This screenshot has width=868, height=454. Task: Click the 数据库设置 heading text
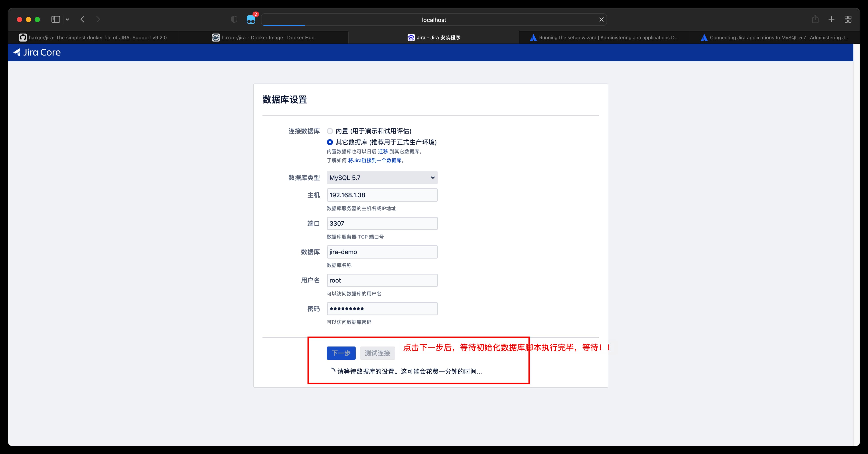tap(285, 100)
